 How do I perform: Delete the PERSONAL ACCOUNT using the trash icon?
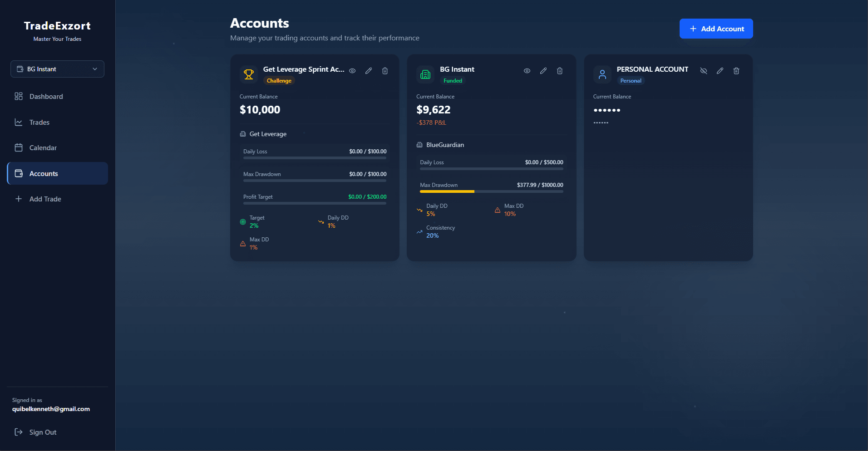736,71
